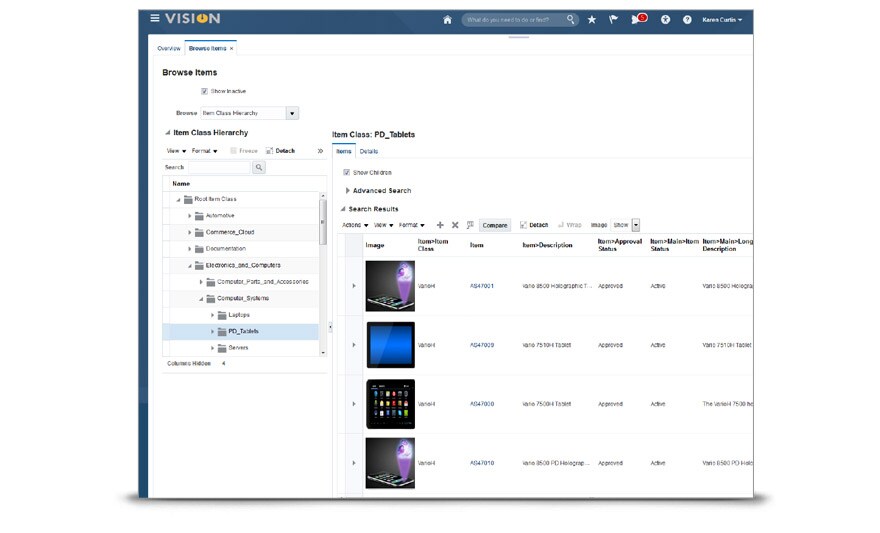
Task: Toggle the Show Inactive checkbox
Action: 204,91
